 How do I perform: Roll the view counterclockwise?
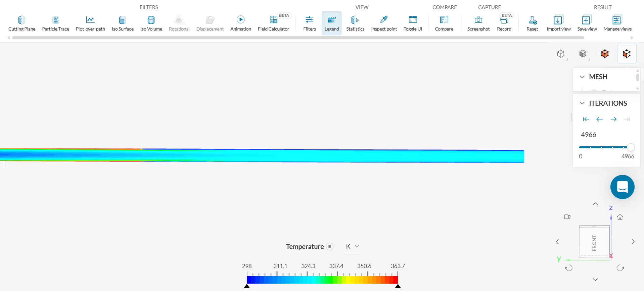[x=569, y=268]
